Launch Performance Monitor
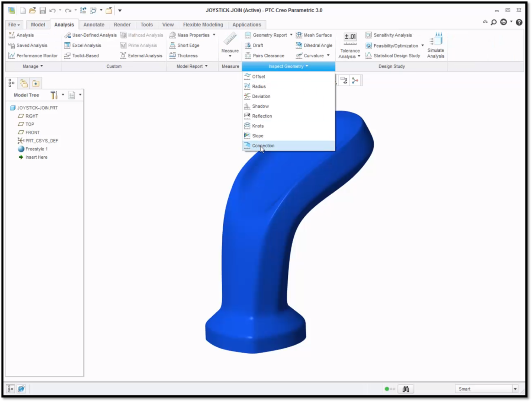 coord(33,56)
